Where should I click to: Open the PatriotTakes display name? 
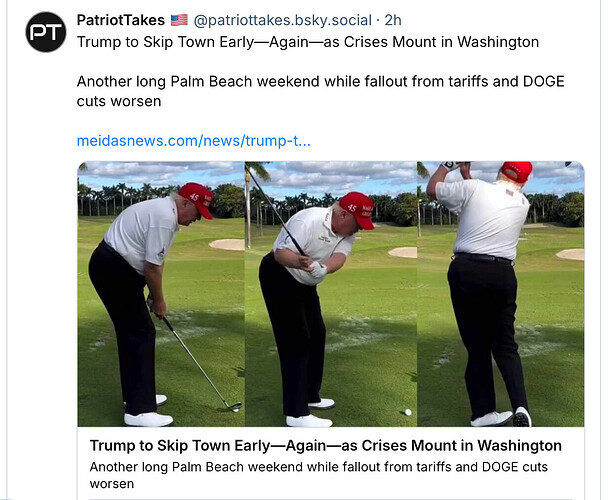pyautogui.click(x=122, y=20)
